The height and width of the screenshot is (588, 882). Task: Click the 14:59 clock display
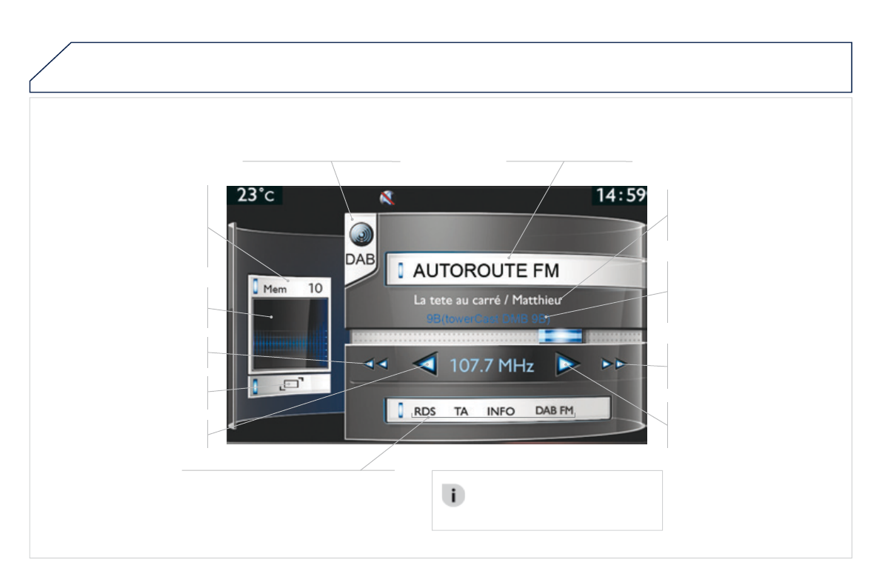(620, 196)
